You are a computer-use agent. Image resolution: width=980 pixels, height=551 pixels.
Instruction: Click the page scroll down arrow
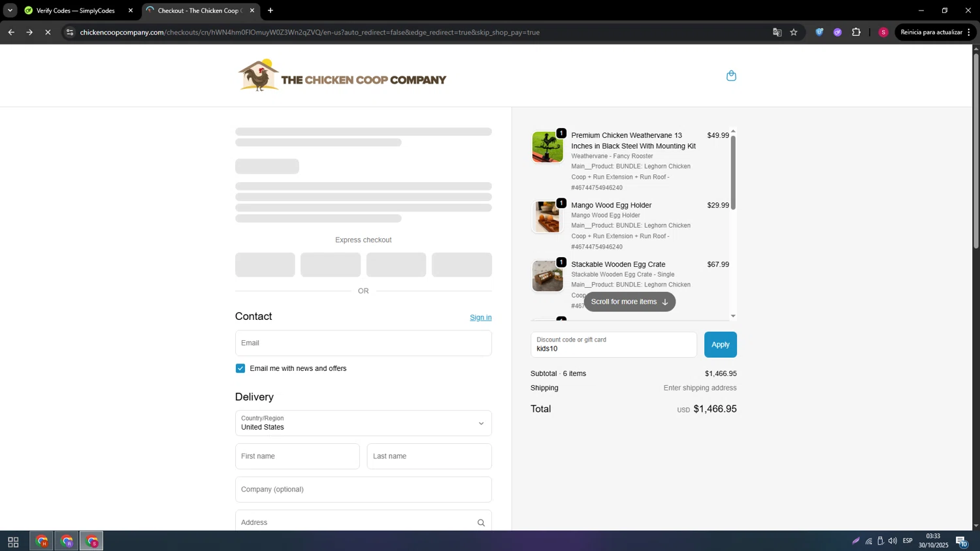[976, 526]
